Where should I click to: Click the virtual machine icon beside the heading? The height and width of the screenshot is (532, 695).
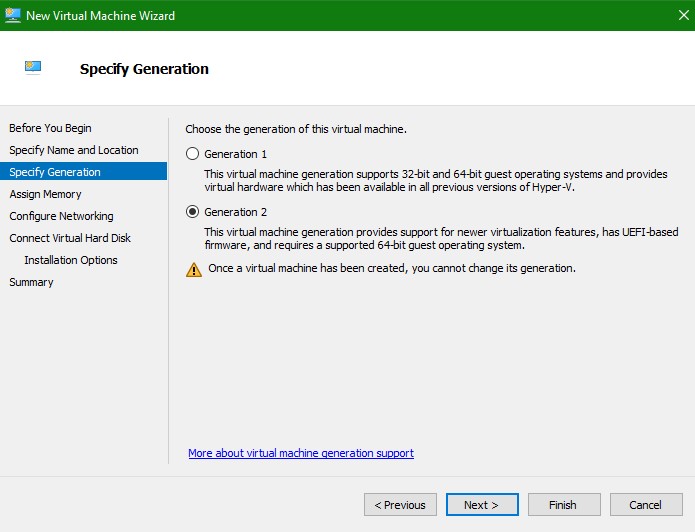coord(34,68)
